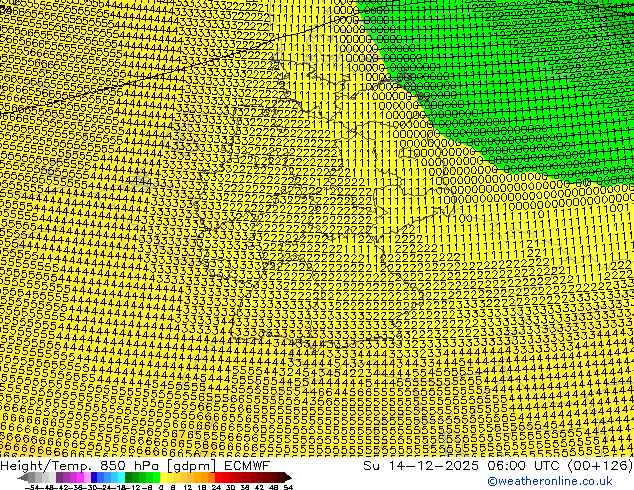
Task: Select the orange legend swatch near 18
Action: click(205, 477)
